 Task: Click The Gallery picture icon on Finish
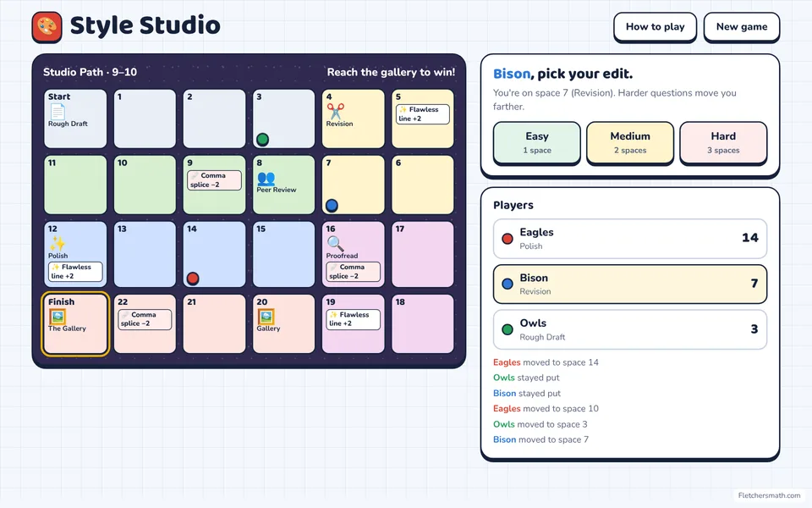click(x=58, y=316)
